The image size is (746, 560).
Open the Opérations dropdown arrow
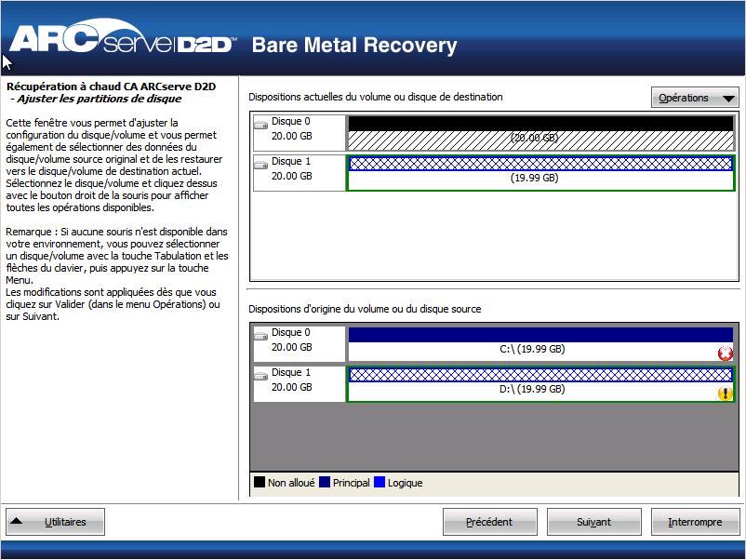coord(727,97)
